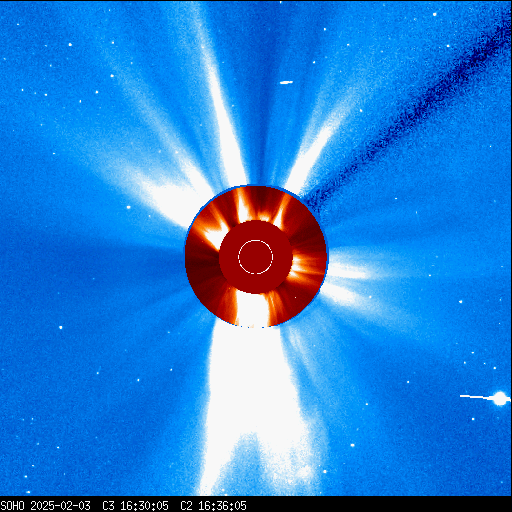Select the short elongated streak above the occulter

[286, 82]
